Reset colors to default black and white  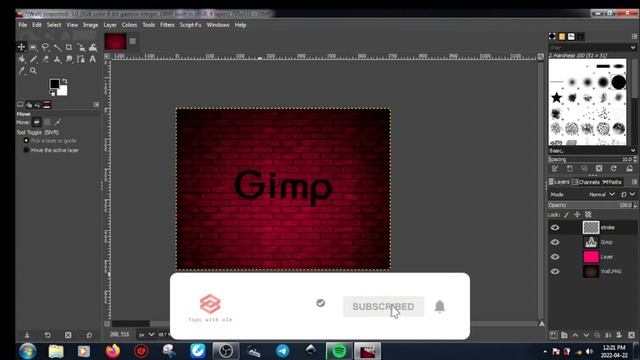(x=52, y=93)
